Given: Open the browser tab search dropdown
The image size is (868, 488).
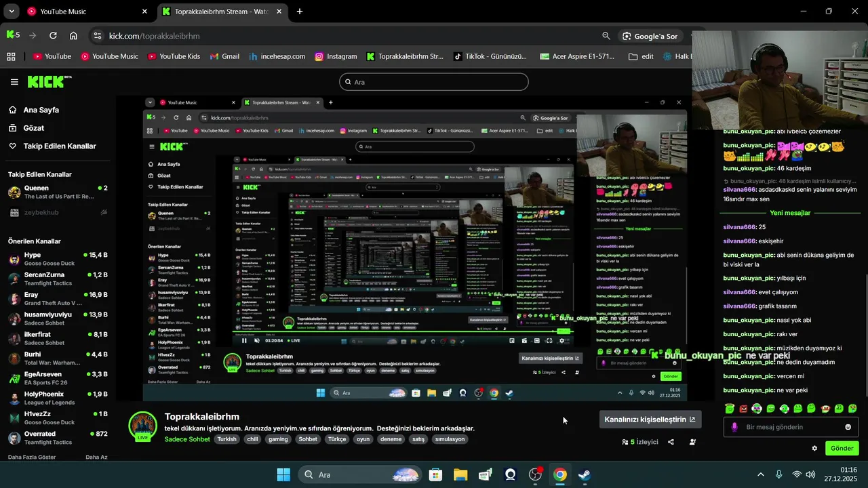Looking at the screenshot, I should pyautogui.click(x=12, y=12).
